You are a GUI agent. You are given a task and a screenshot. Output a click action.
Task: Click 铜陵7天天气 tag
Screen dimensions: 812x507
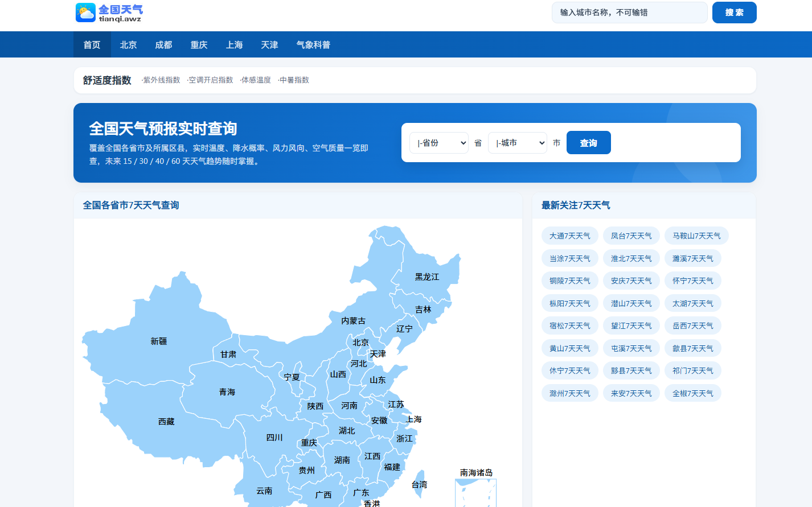pos(570,281)
